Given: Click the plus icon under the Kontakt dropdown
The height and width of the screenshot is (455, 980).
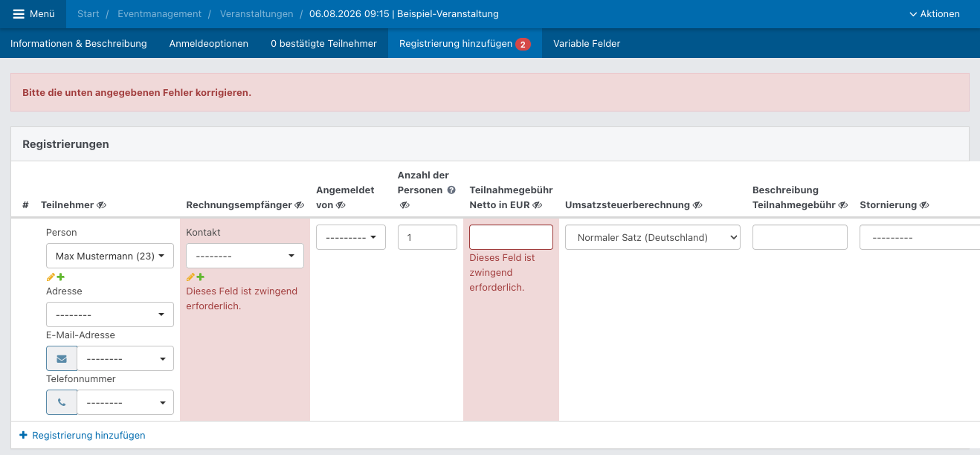Looking at the screenshot, I should (199, 276).
